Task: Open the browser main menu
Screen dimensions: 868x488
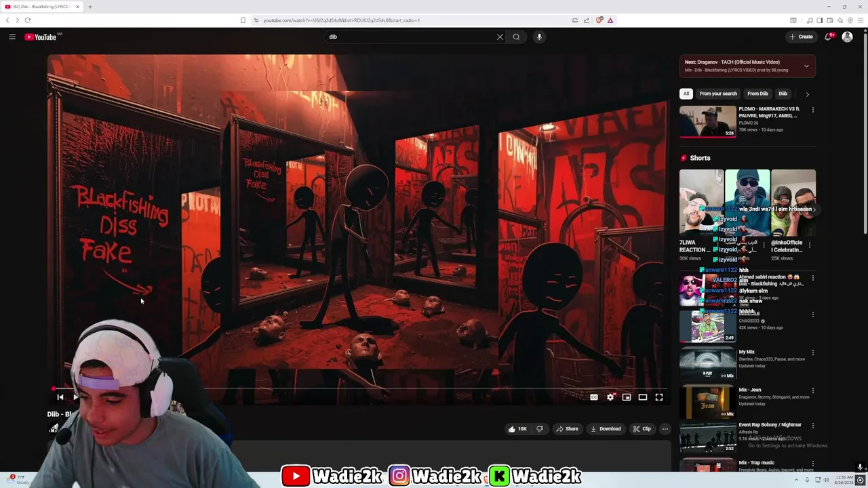Action: [x=861, y=20]
